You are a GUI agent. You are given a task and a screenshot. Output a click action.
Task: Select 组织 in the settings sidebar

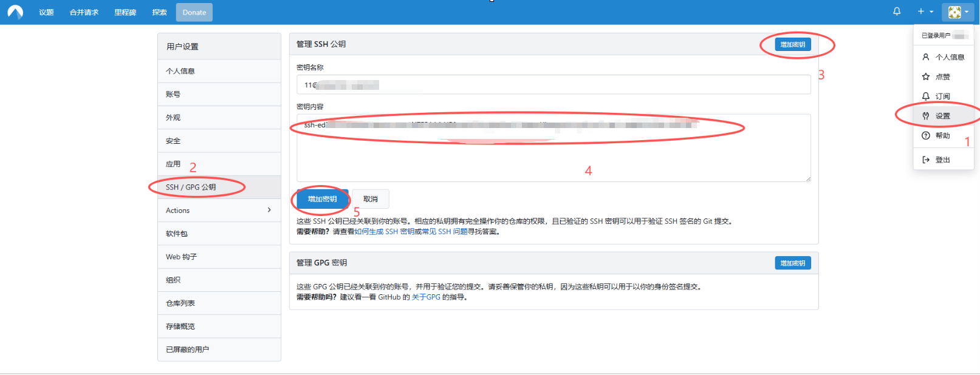click(x=219, y=280)
